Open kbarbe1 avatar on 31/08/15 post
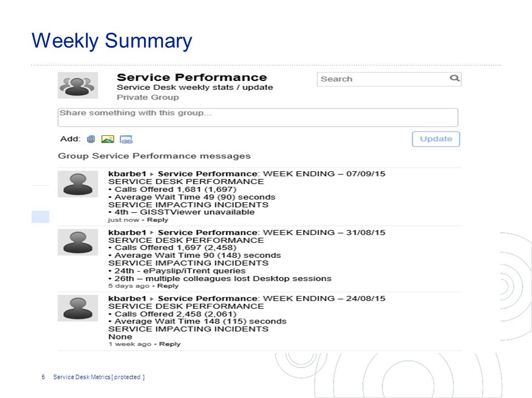 [78, 242]
